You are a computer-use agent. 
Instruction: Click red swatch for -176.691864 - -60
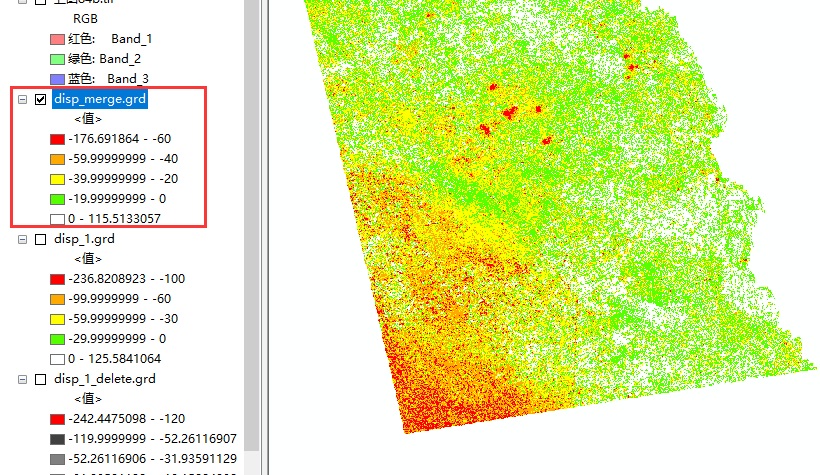tap(58, 139)
